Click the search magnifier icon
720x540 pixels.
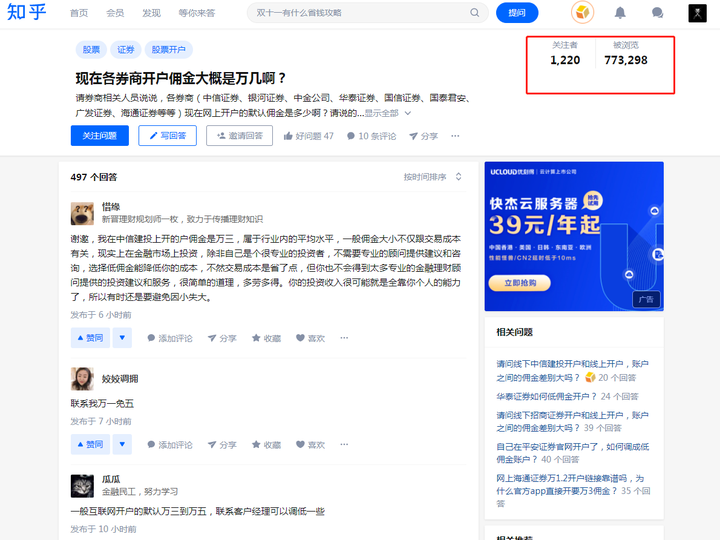tap(474, 13)
